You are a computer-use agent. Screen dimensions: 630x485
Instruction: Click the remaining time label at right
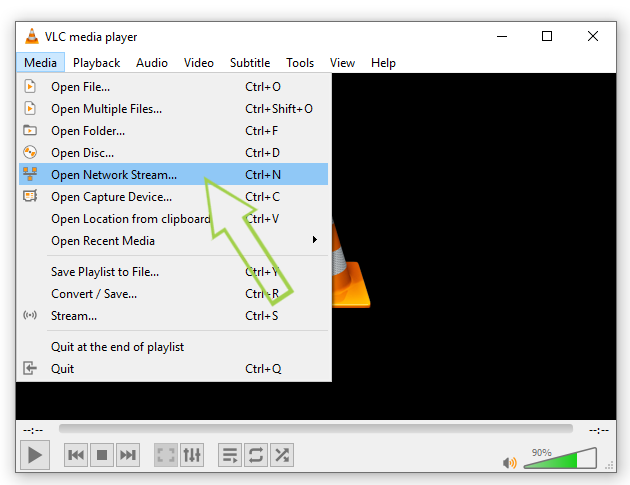click(599, 430)
